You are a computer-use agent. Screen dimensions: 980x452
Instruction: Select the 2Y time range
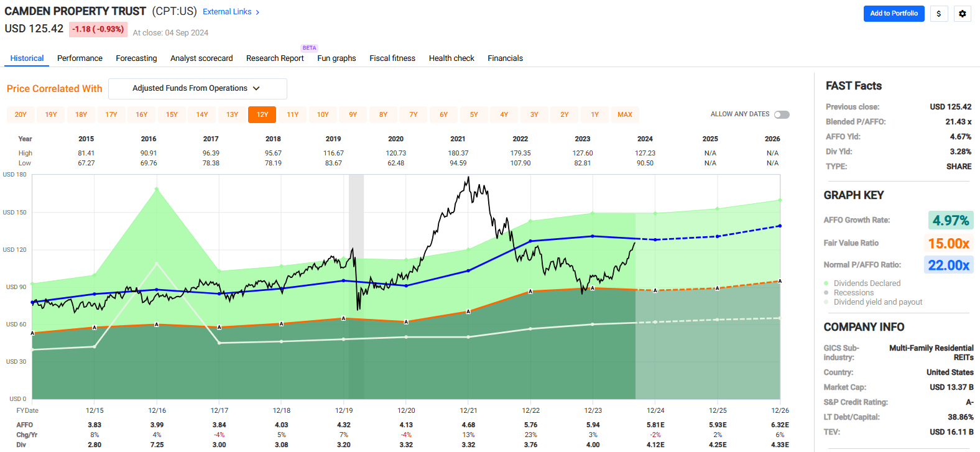(x=565, y=114)
